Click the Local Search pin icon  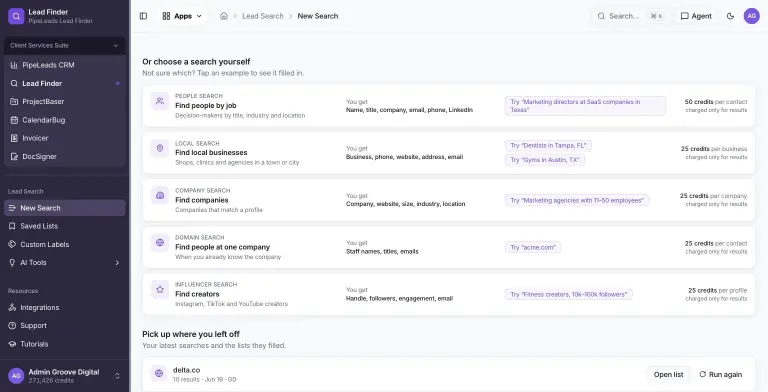[x=160, y=148]
